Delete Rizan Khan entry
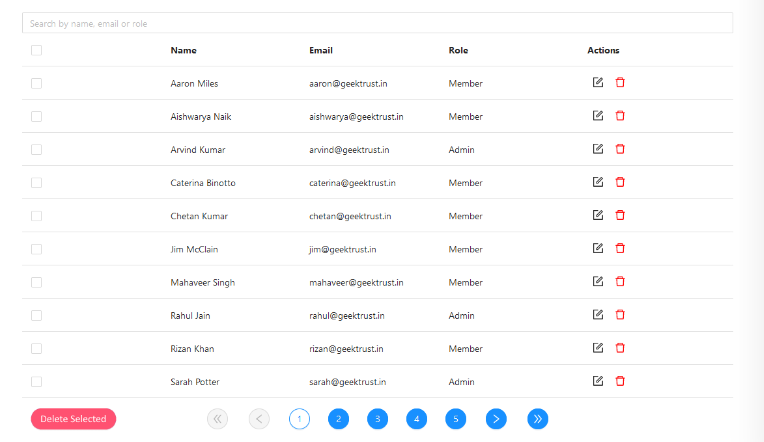The height and width of the screenshot is (442, 764). (x=620, y=347)
